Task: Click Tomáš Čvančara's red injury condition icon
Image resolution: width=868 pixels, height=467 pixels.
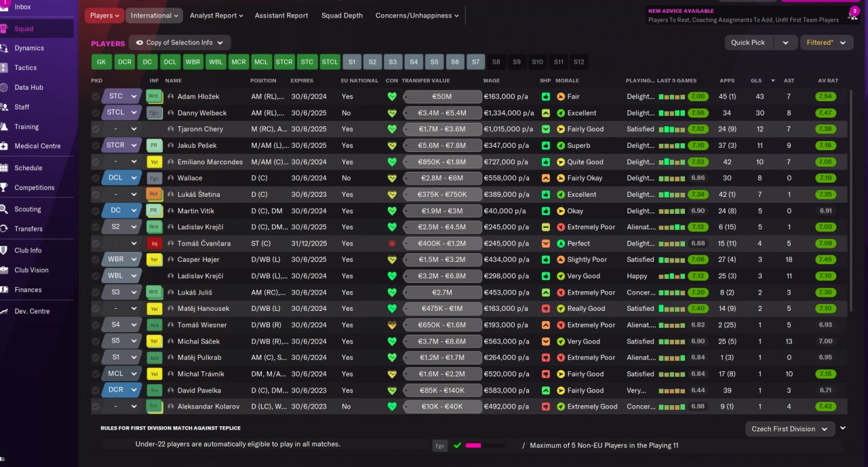Action: pyautogui.click(x=391, y=243)
